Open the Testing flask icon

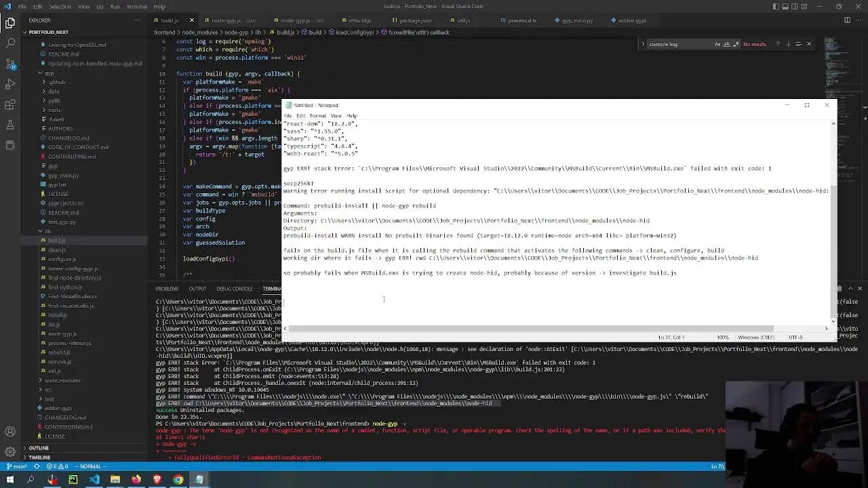10,125
